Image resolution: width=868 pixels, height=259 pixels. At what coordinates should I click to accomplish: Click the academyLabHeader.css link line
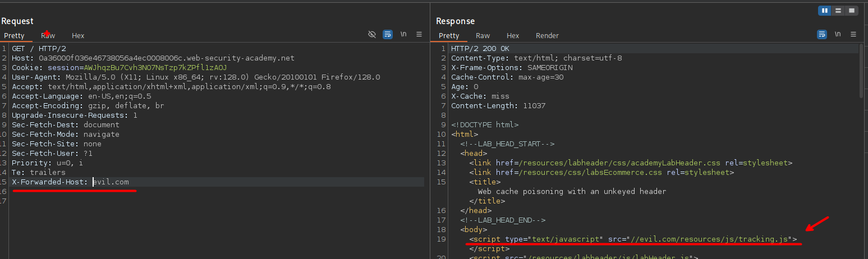click(631, 163)
